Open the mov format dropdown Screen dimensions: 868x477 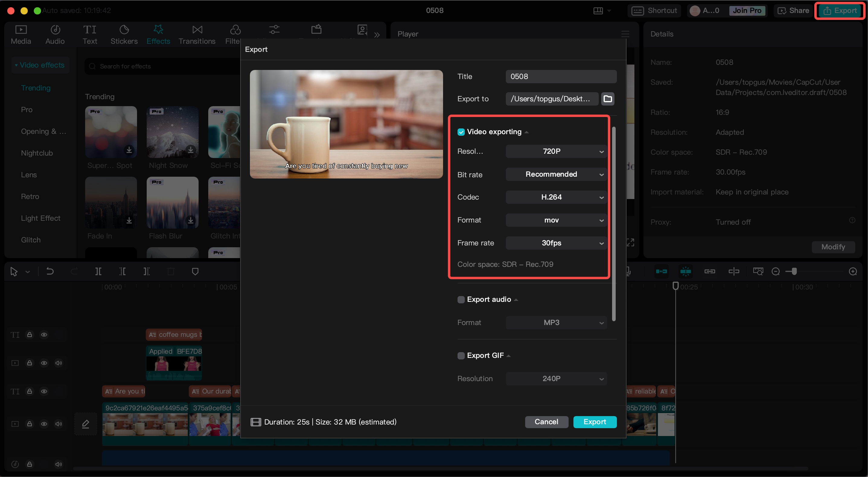click(556, 220)
